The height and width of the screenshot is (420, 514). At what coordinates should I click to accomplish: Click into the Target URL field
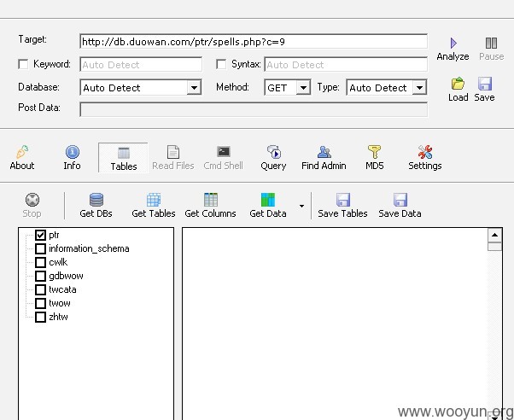(x=254, y=42)
